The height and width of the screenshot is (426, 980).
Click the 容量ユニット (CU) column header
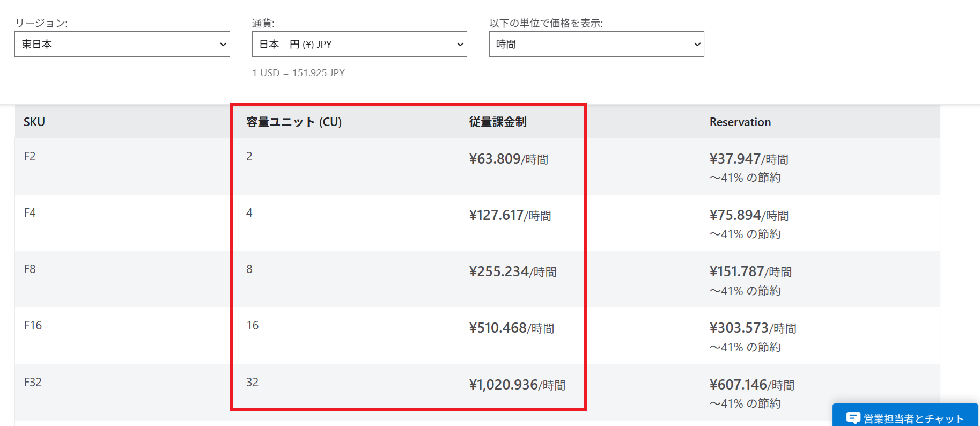294,122
